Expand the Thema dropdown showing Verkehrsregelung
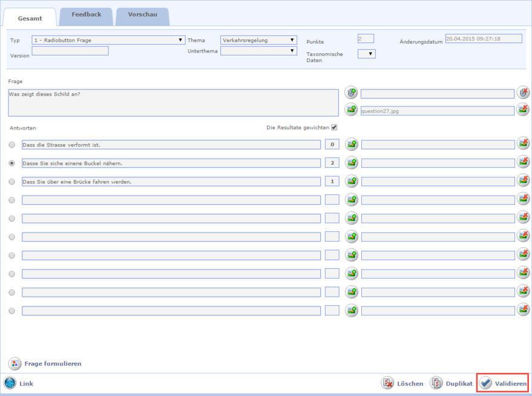Image resolution: width=532 pixels, height=396 pixels. [258, 41]
